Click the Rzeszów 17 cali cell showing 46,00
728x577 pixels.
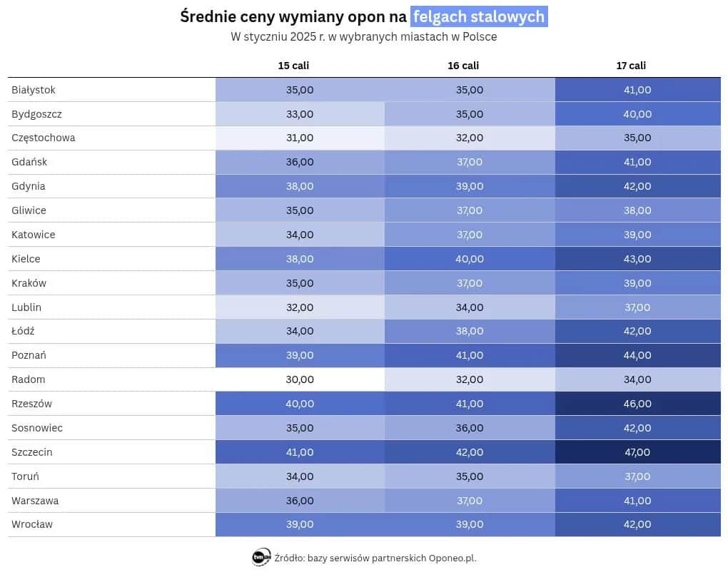(x=637, y=404)
